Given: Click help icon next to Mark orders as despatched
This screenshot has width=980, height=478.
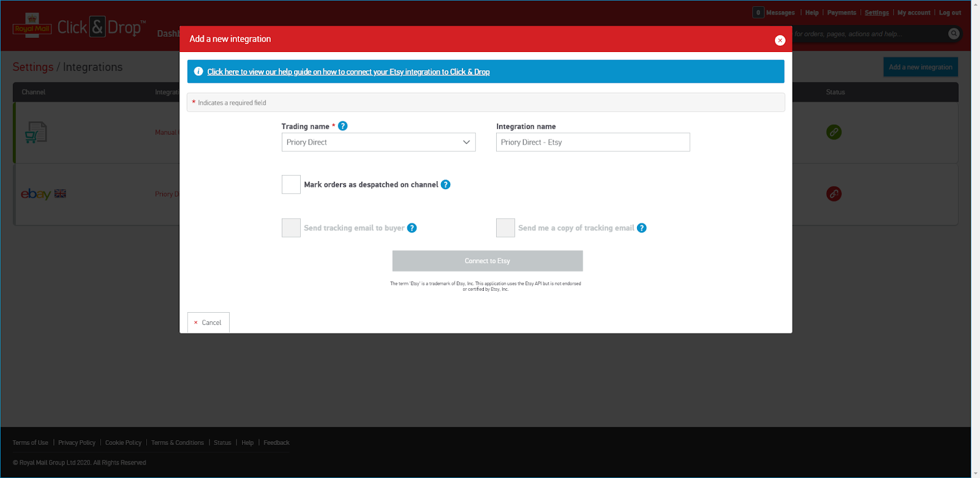Looking at the screenshot, I should pyautogui.click(x=446, y=185).
